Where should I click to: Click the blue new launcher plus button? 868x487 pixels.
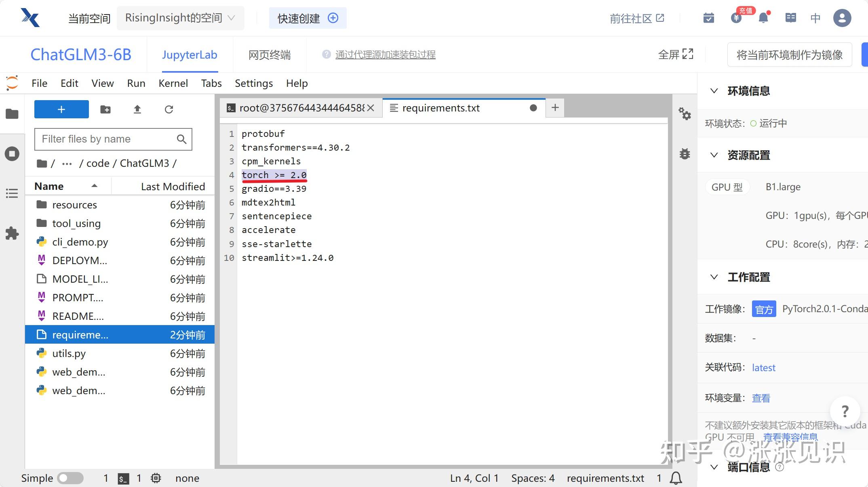(x=61, y=109)
